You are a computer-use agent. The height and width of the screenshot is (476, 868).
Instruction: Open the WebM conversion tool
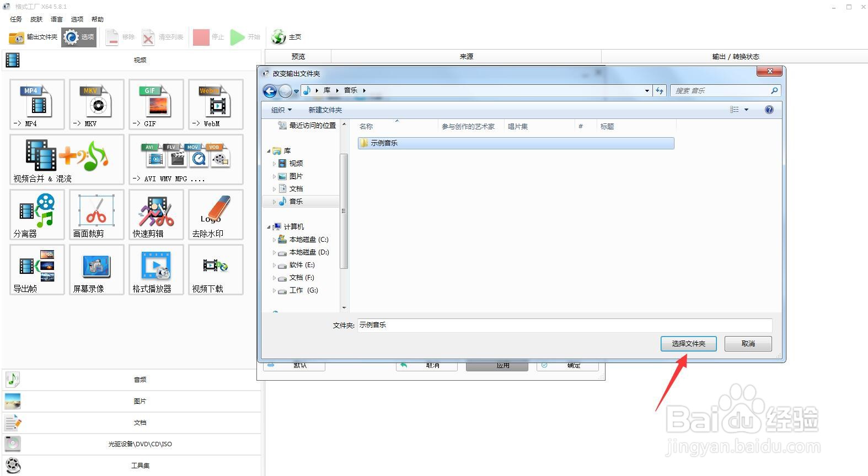coord(216,104)
